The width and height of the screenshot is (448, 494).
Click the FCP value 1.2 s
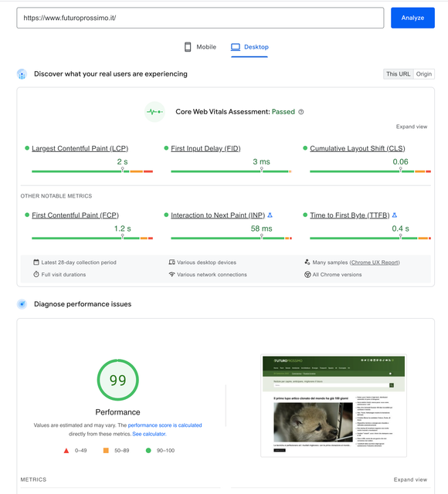[122, 228]
